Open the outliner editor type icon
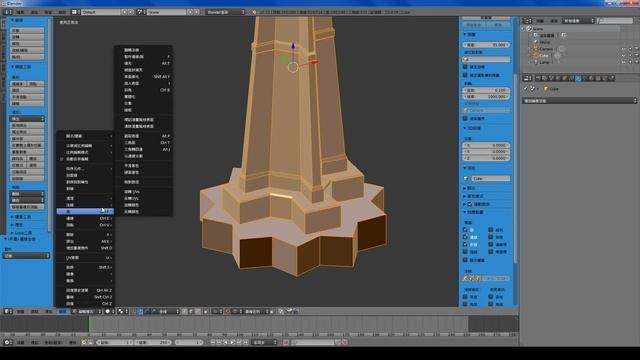The image size is (640, 360). click(527, 20)
